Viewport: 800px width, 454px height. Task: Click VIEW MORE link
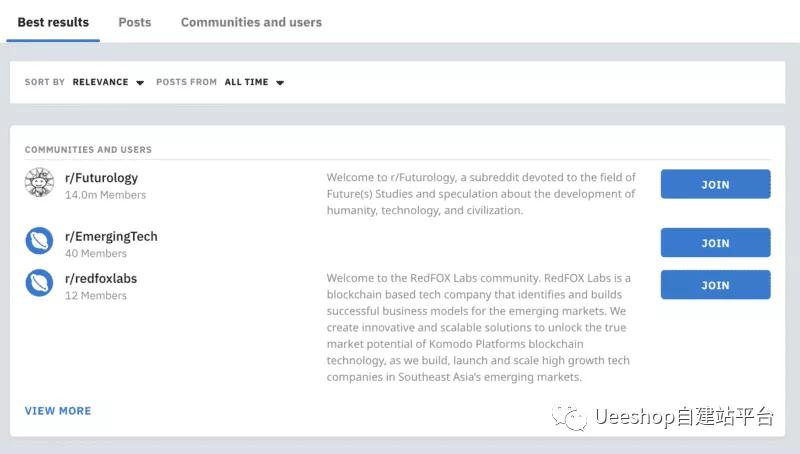(58, 411)
